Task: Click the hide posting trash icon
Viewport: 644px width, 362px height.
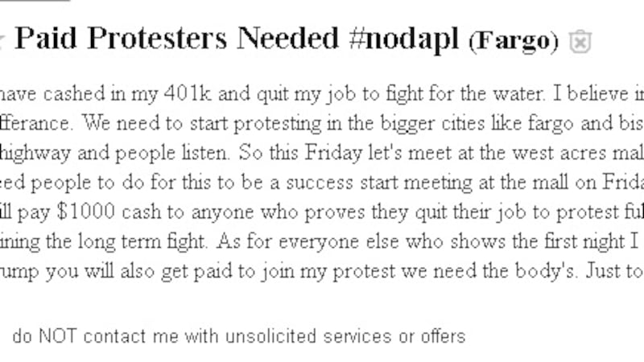Action: 580,42
